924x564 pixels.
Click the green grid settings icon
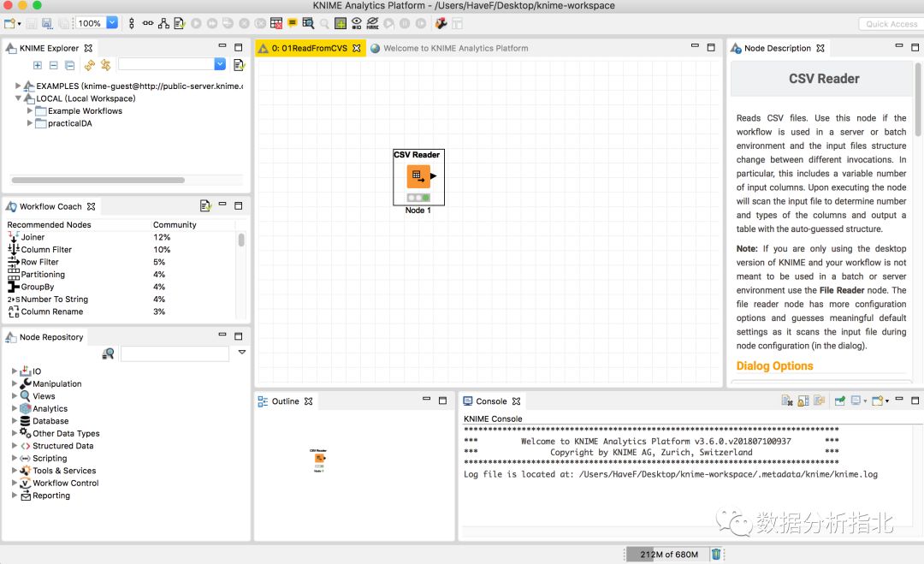(340, 24)
